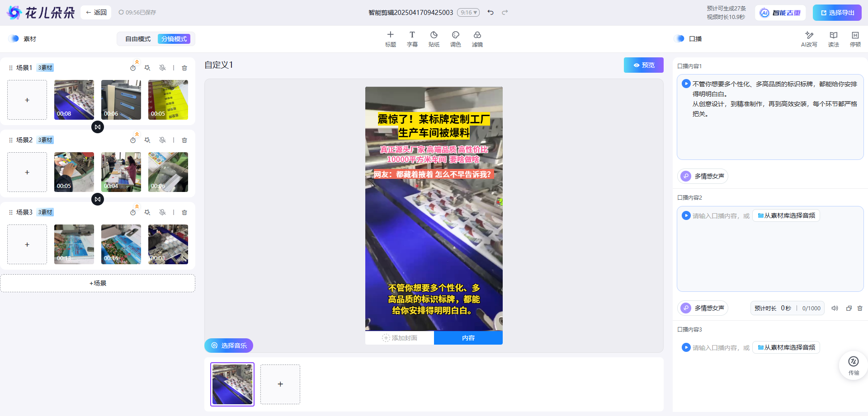Viewport: 868px width, 416px height.
Task: Switch to 自由模式 mode
Action: click(138, 39)
